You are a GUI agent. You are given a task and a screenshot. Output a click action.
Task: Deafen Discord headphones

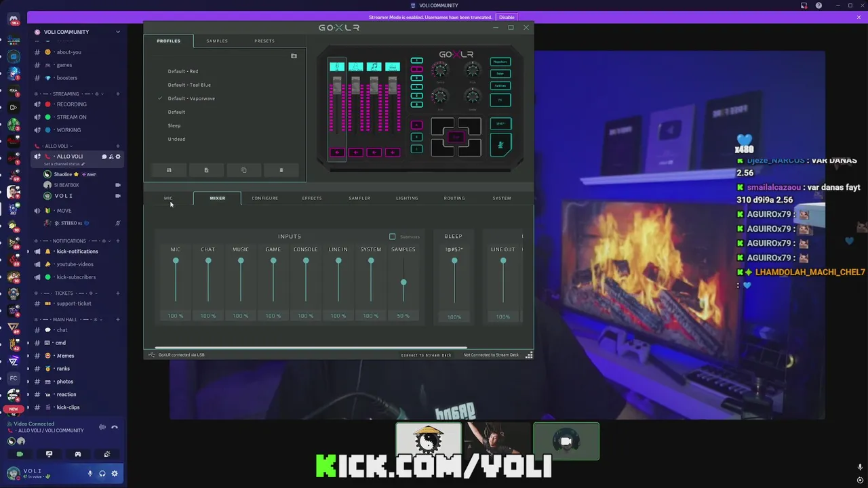pyautogui.click(x=102, y=474)
